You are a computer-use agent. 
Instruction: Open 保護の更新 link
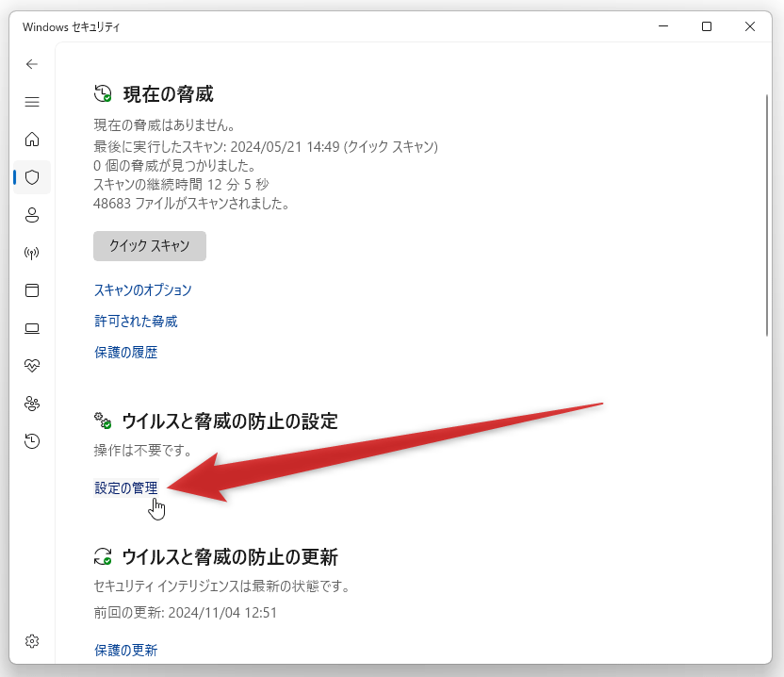point(126,650)
